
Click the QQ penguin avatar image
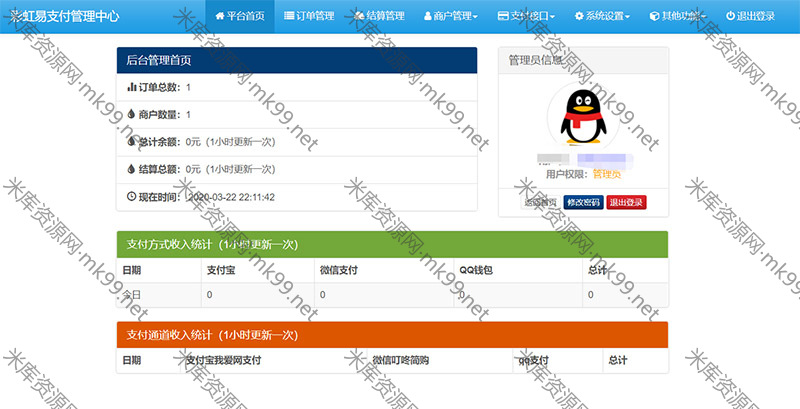[x=583, y=117]
